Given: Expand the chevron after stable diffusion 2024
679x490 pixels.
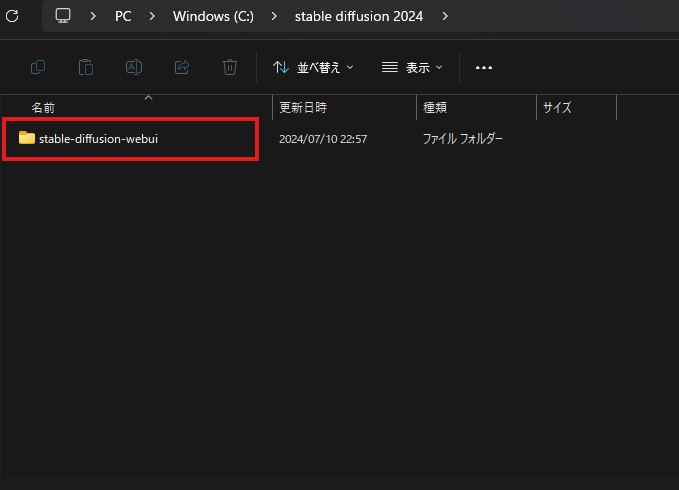Looking at the screenshot, I should (444, 16).
